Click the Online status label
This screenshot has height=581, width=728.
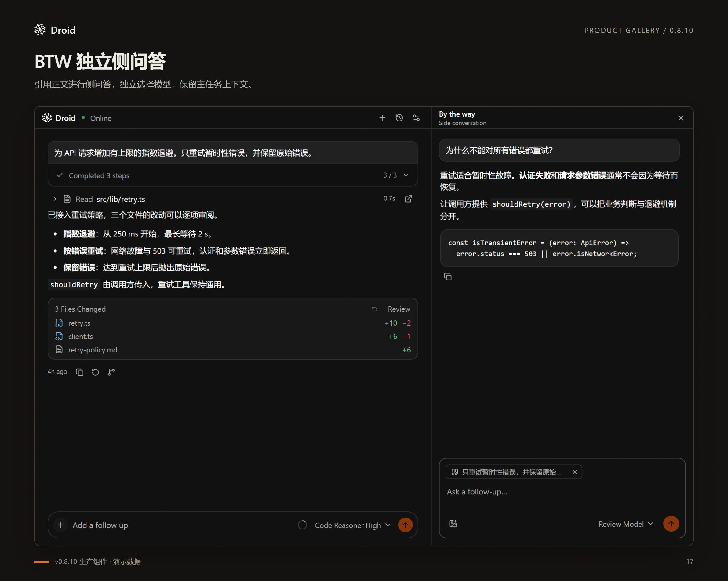pyautogui.click(x=101, y=118)
